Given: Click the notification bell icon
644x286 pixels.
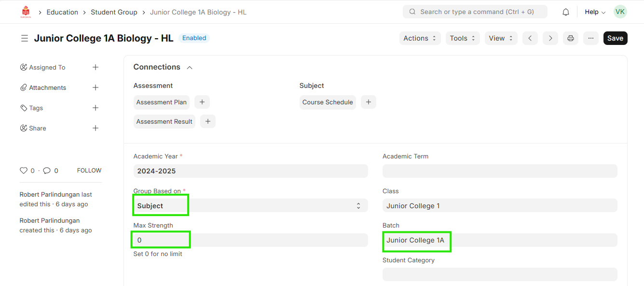Looking at the screenshot, I should (x=566, y=12).
